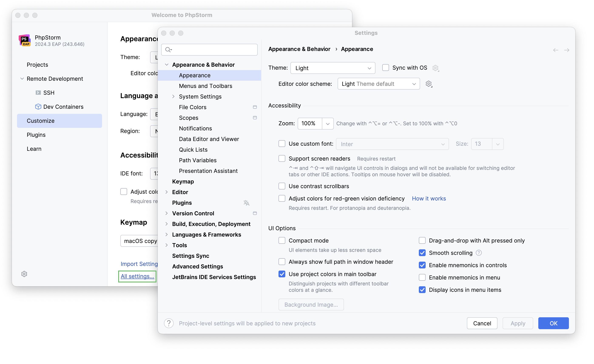Click the back arrow in Settings header
Image resolution: width=594 pixels, height=364 pixels.
tap(556, 50)
